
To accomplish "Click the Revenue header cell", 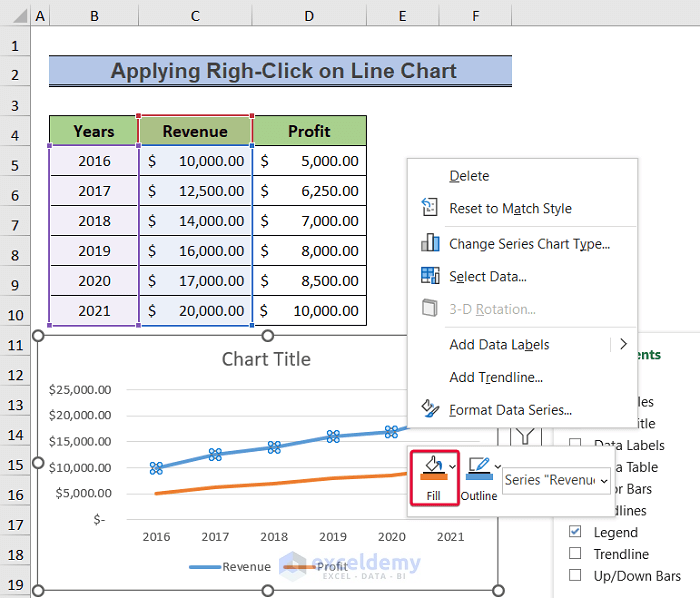I will point(195,131).
